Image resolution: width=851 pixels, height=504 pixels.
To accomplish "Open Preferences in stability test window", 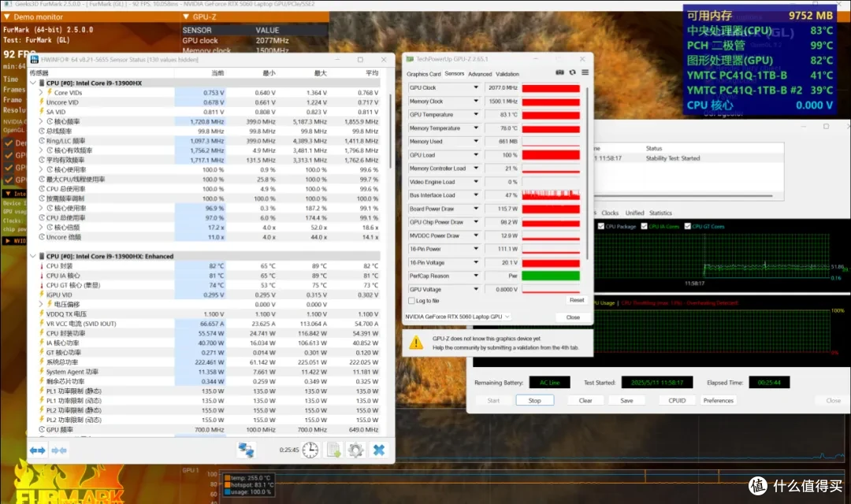I will coord(718,400).
